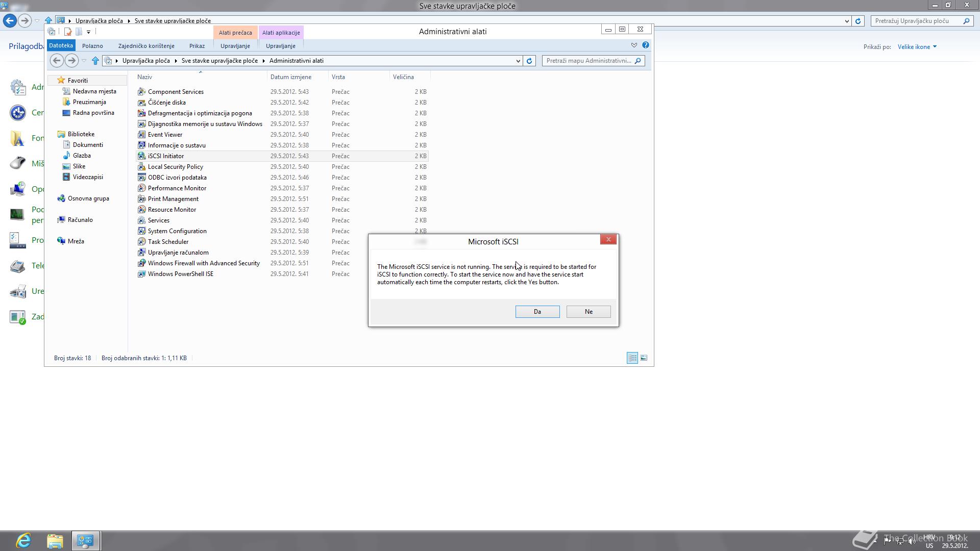
Task: Launch Event Viewer from the list
Action: pyautogui.click(x=165, y=134)
